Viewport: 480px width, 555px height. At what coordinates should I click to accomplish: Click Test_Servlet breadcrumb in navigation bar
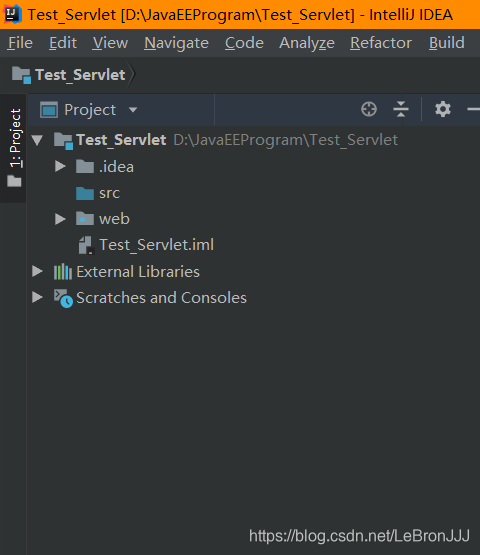[80, 75]
